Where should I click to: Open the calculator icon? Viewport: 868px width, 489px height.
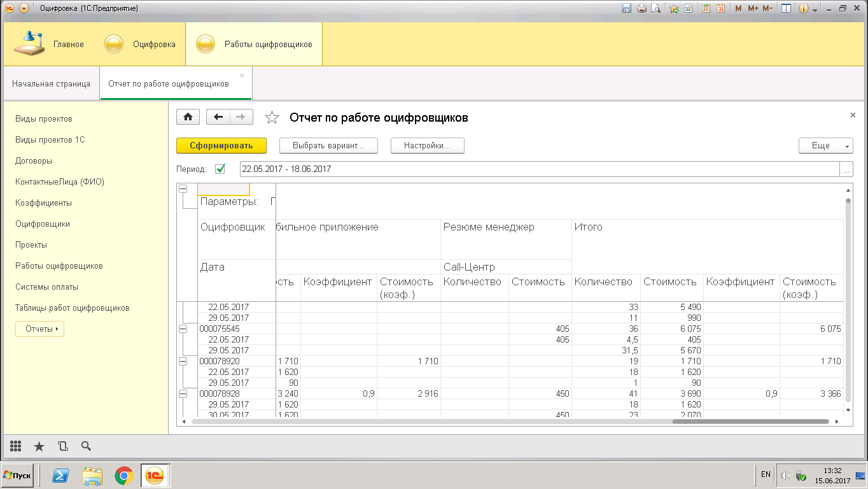[x=706, y=9]
